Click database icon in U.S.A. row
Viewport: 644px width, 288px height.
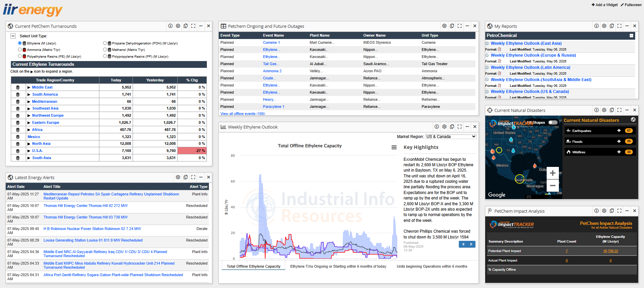tap(18, 151)
